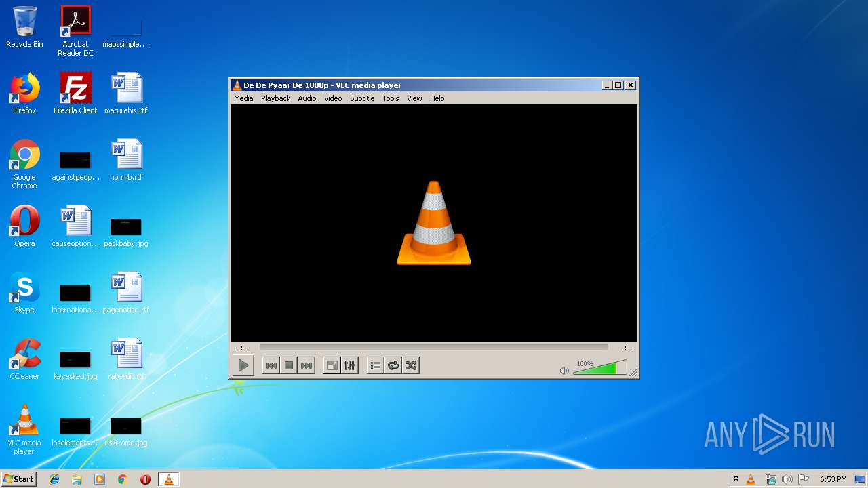Image resolution: width=868 pixels, height=488 pixels.
Task: Open the network tray icon
Action: [771, 479]
